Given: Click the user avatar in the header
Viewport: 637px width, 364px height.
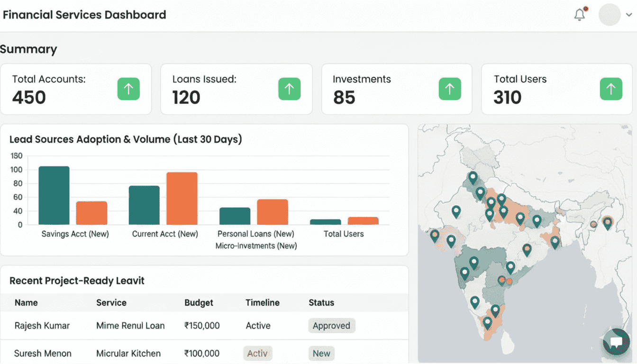Looking at the screenshot, I should point(610,15).
